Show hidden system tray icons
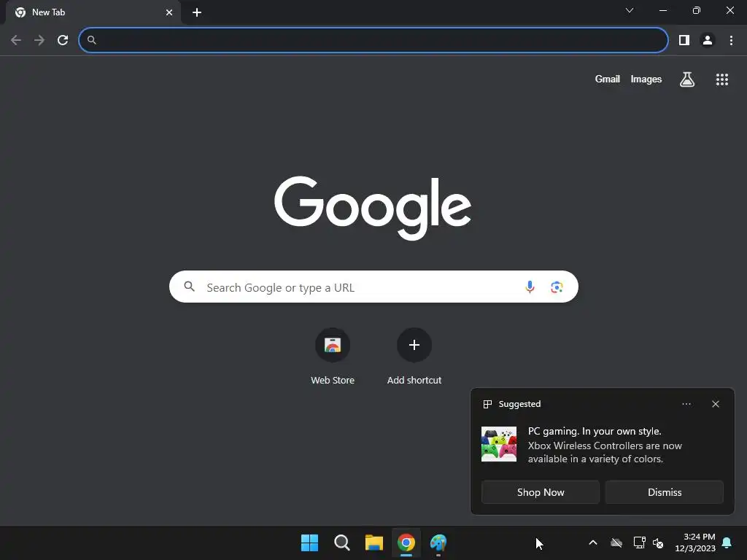747x560 pixels. coord(592,542)
